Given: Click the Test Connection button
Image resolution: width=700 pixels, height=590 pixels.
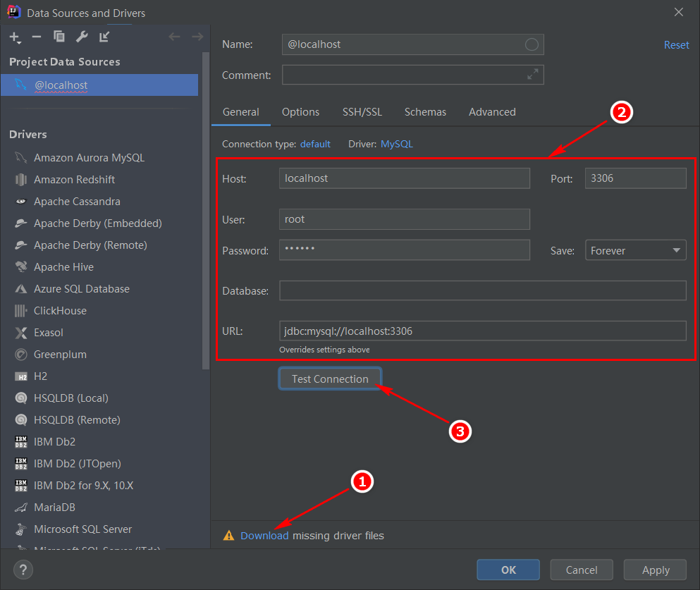Looking at the screenshot, I should tap(330, 379).
